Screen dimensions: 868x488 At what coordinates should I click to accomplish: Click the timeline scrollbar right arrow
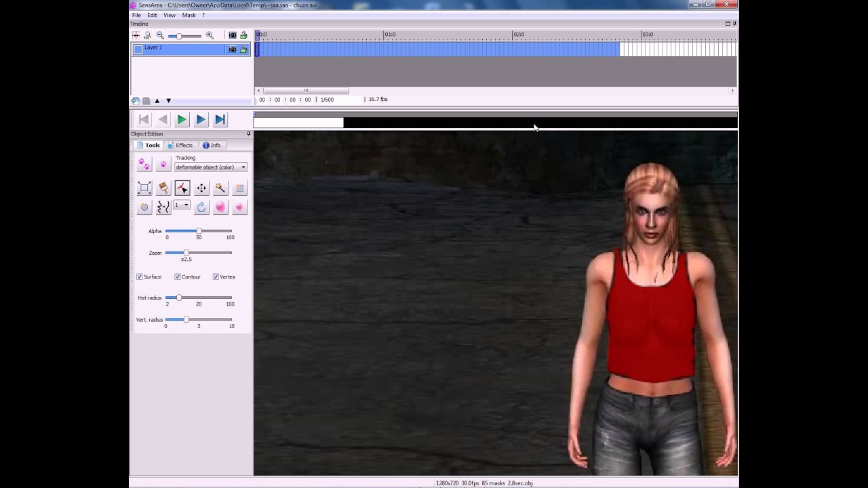pos(732,91)
